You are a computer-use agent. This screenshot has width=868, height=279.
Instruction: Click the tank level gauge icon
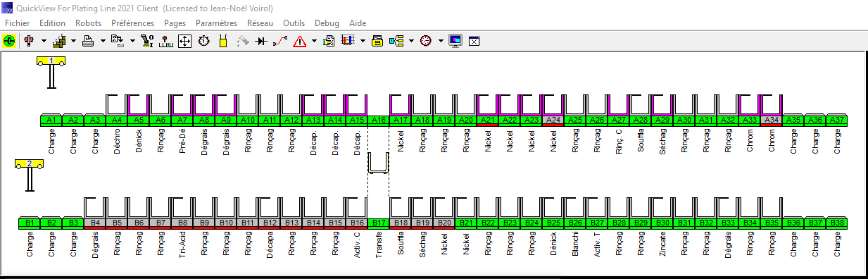166,41
